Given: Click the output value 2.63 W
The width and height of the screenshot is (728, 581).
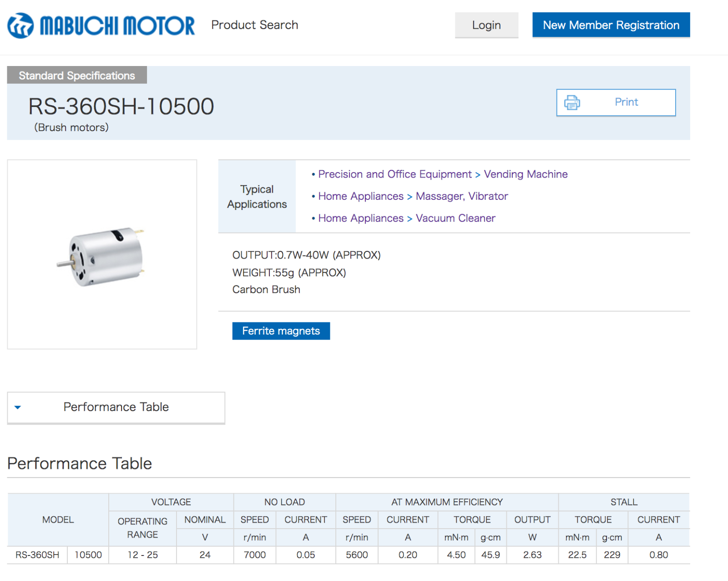Looking at the screenshot, I should 532,555.
